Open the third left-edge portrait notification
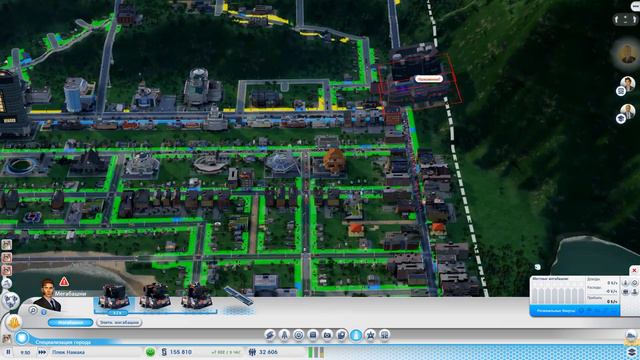The image size is (640, 360). pos(7,270)
